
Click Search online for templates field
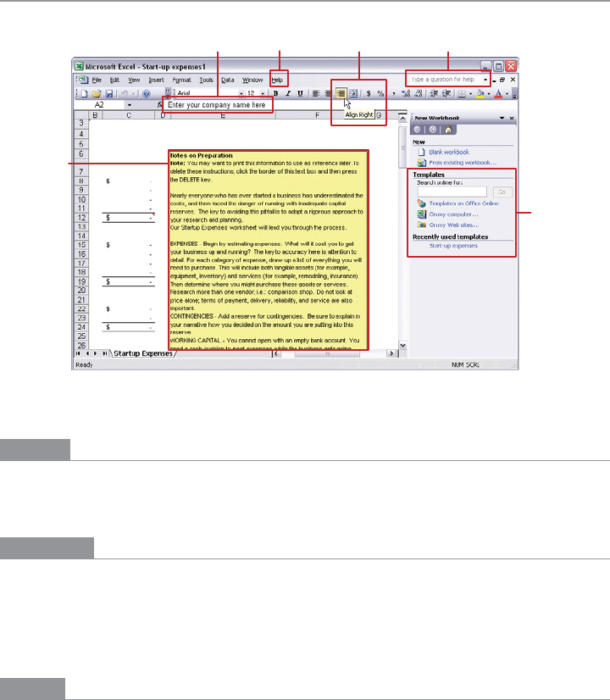pyautogui.click(x=452, y=192)
